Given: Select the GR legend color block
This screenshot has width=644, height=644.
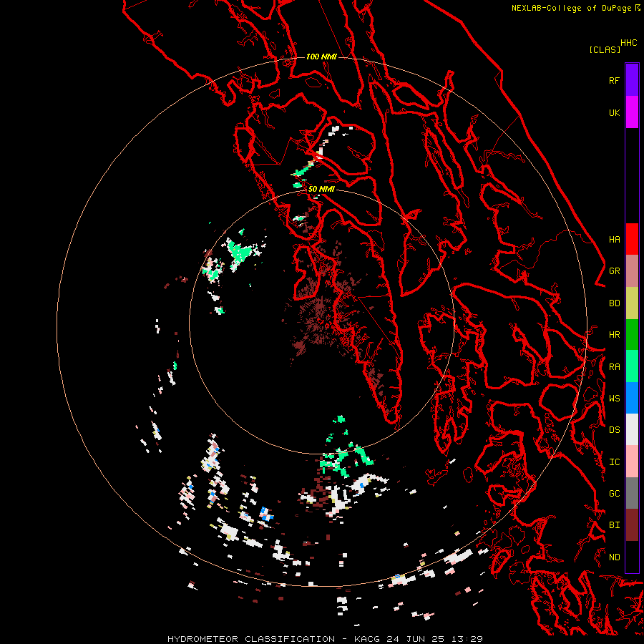Looking at the screenshot, I should pos(632,270).
